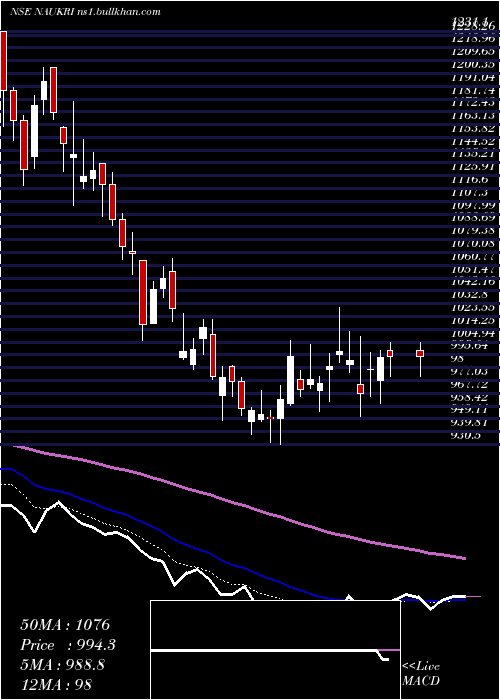The height and width of the screenshot is (700, 500).
Task: Click the 1209.65 price axis label
Action: click(472, 51)
